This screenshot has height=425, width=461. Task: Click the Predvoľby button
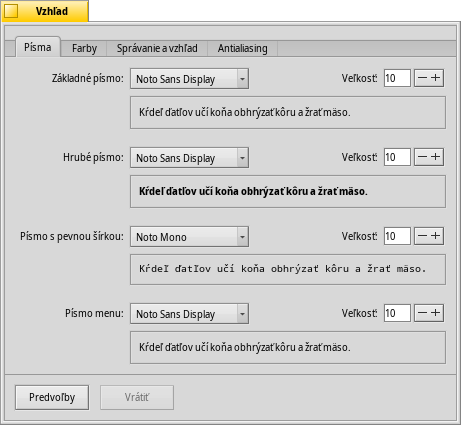pyautogui.click(x=52, y=397)
